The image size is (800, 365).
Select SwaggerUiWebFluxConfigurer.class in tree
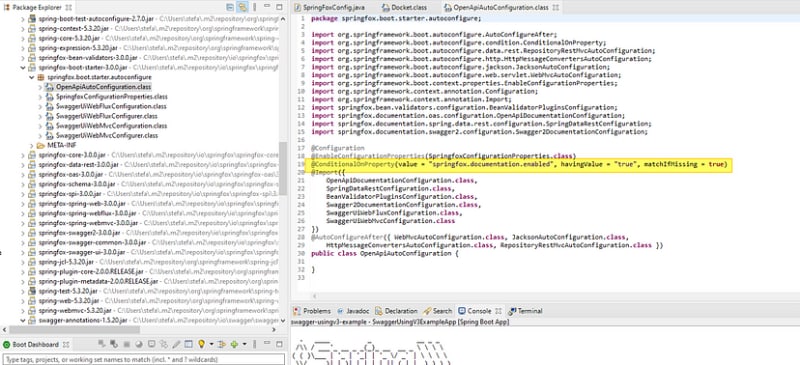pos(107,116)
